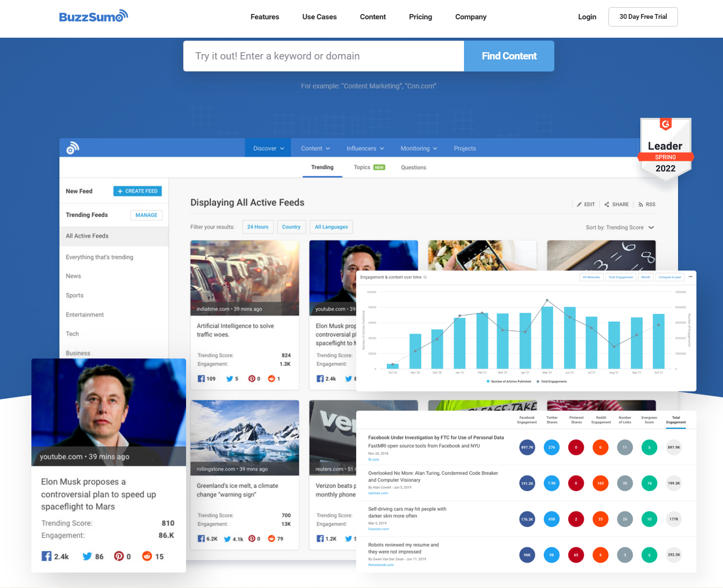Select Everything that's trending feed
723x588 pixels.
[100, 257]
